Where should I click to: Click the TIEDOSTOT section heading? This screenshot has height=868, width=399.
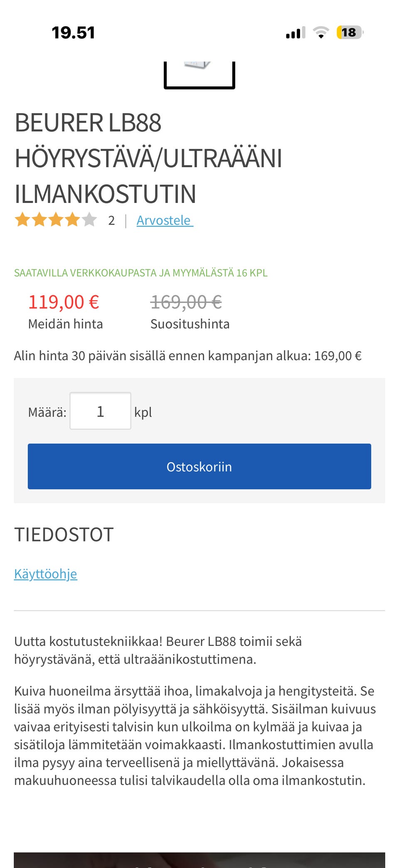[x=64, y=535]
